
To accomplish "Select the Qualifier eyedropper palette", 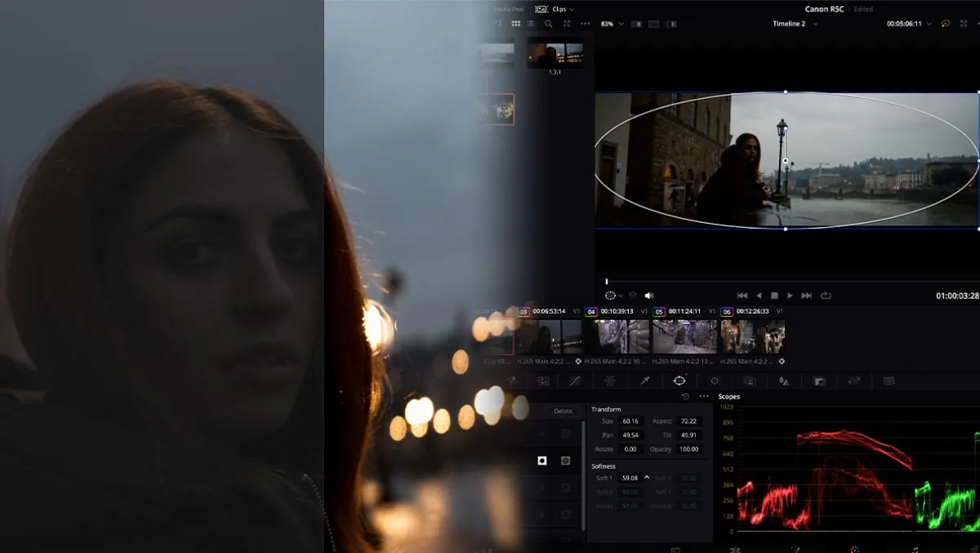I will pyautogui.click(x=644, y=381).
